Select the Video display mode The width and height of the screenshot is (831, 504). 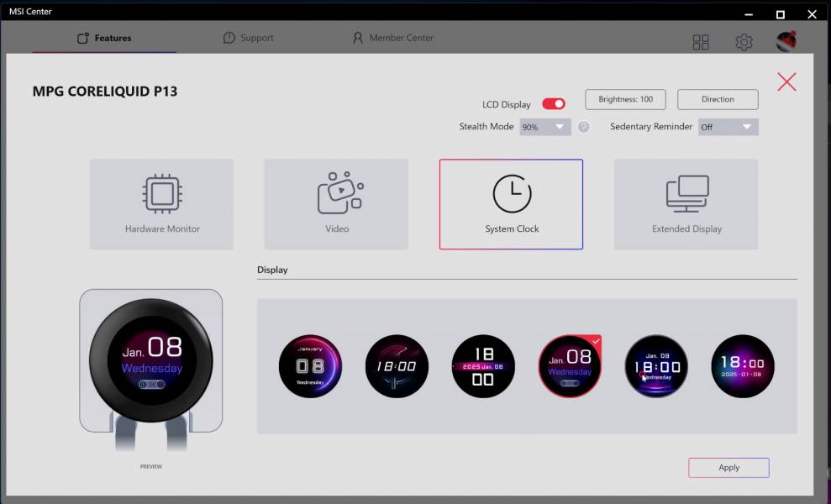[336, 204]
